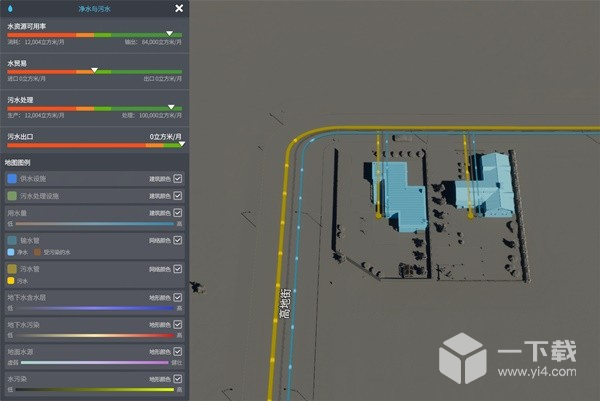The height and width of the screenshot is (401, 600).
Task: Click the light blue 净水 legend swatch
Action: [11, 252]
